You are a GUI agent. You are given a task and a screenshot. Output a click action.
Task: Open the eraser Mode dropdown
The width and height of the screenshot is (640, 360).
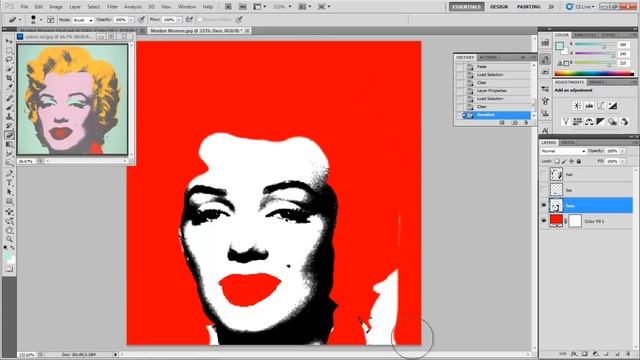83,20
